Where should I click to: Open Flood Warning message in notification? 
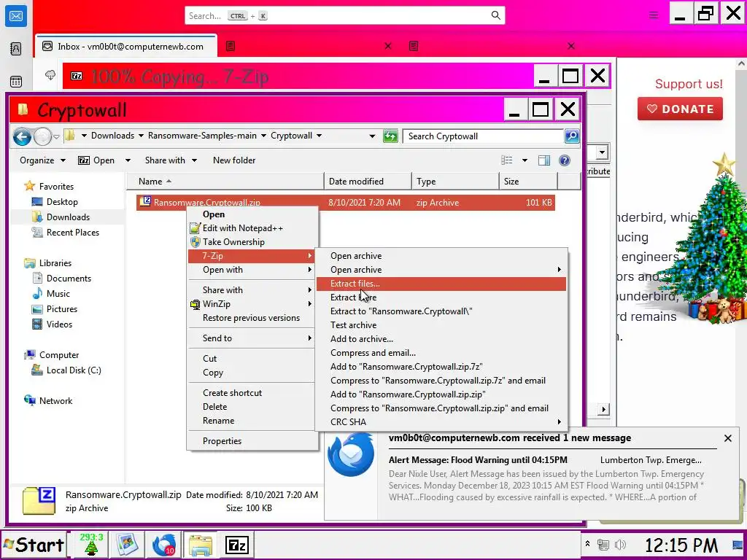pyautogui.click(x=478, y=461)
